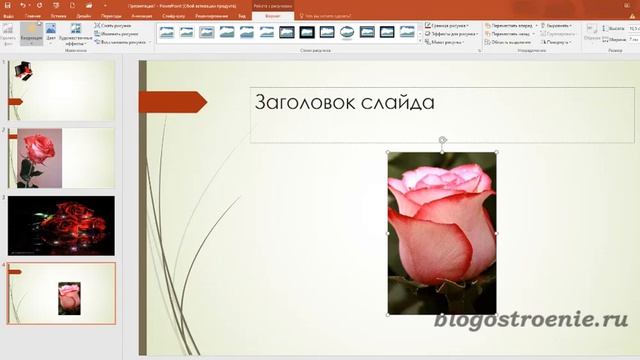Click Изменить рисунок (Change Picture)

click(116, 33)
